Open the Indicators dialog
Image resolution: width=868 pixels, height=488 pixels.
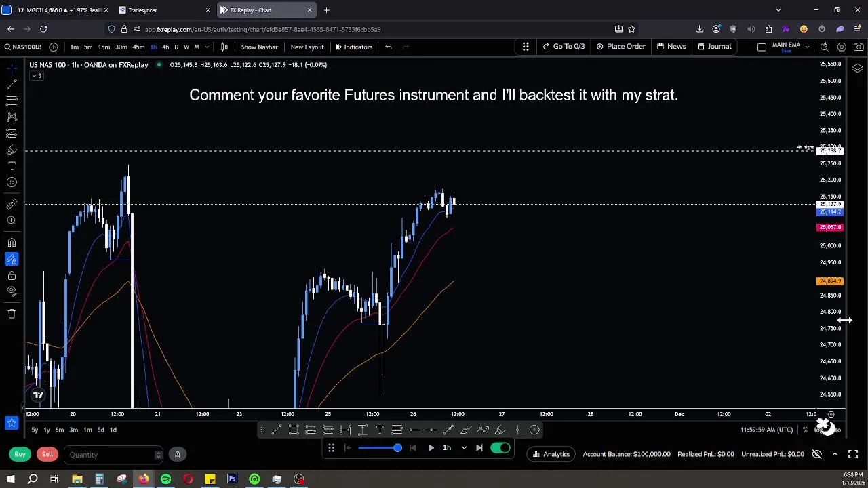[x=354, y=47]
